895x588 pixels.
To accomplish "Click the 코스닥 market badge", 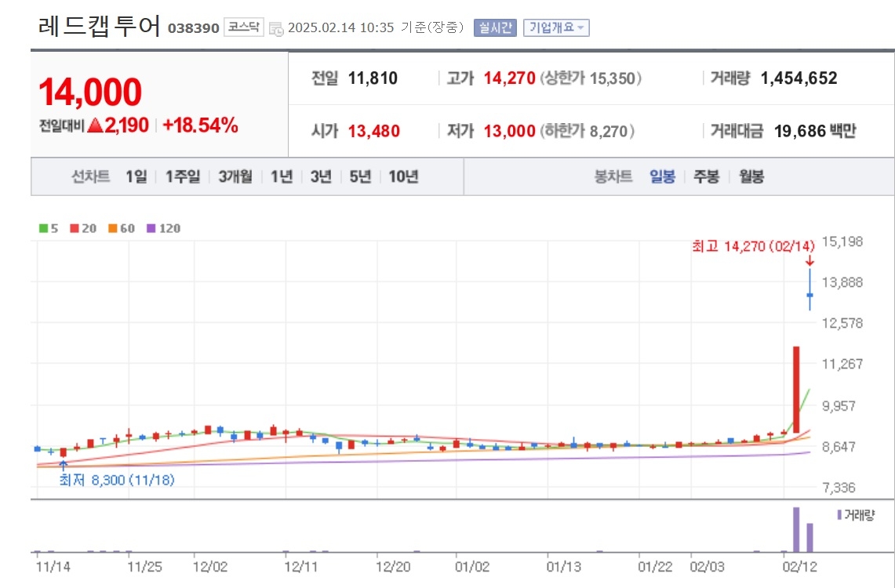I will point(244,27).
